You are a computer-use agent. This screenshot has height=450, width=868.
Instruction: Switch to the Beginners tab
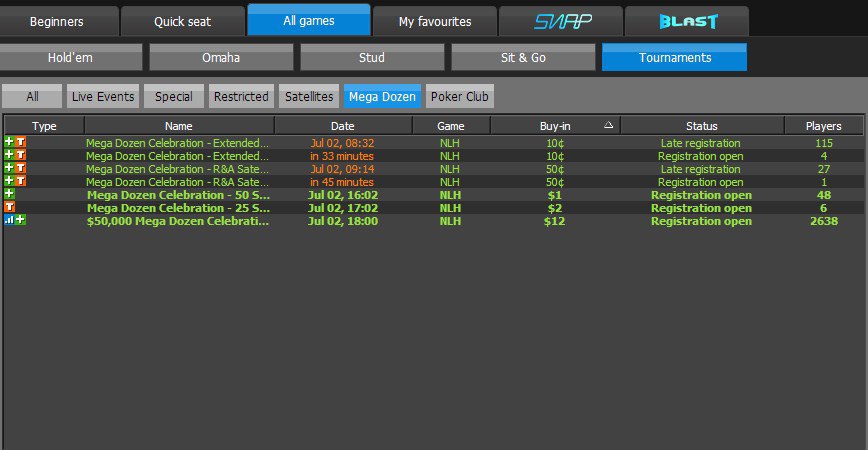57,21
